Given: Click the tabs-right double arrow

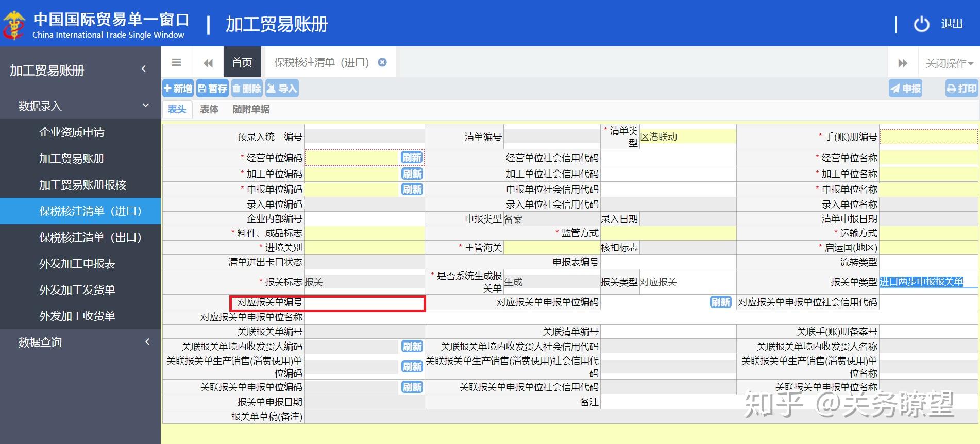Looking at the screenshot, I should coord(903,63).
